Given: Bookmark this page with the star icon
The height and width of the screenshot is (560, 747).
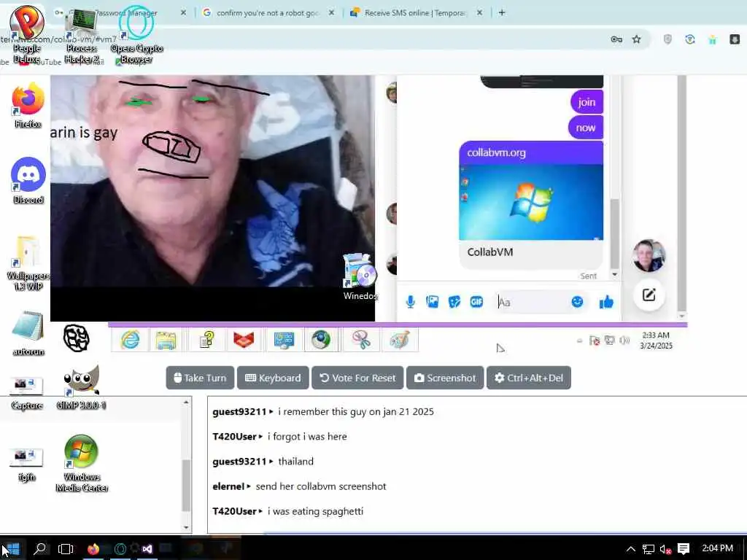Looking at the screenshot, I should tap(636, 39).
